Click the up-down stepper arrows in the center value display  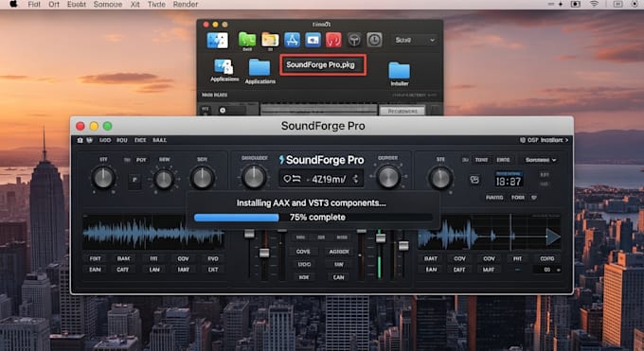coord(356,179)
